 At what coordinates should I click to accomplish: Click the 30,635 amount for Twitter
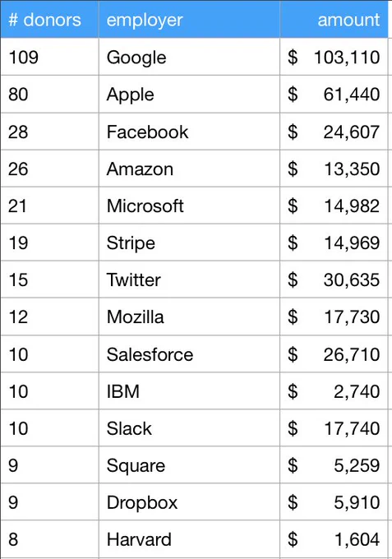click(334, 279)
